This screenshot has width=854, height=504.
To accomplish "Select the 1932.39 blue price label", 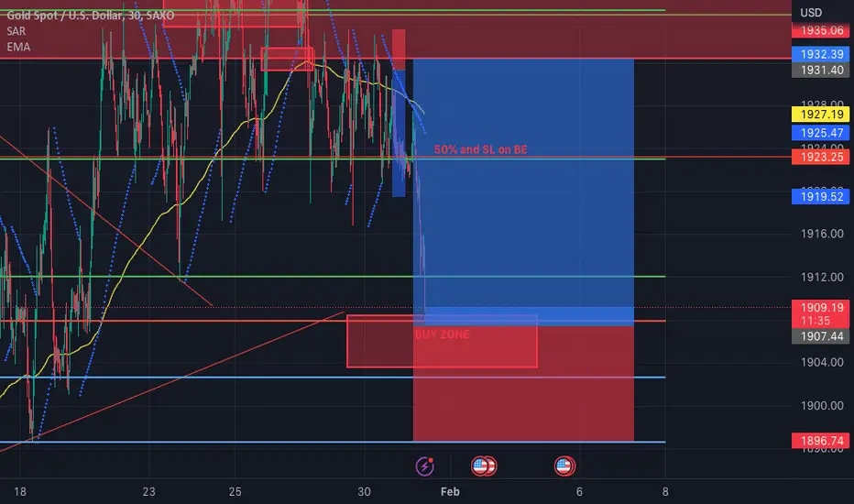I will 820,54.
